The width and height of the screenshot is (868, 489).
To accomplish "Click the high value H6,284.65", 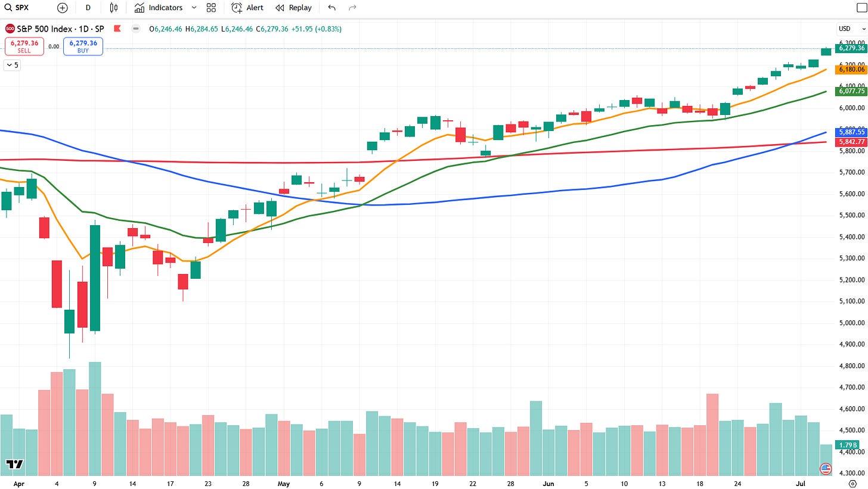I will [x=200, y=29].
